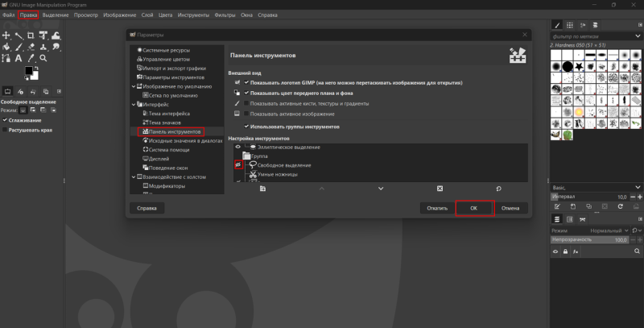The width and height of the screenshot is (644, 328).
Task: Confirm preferences with ОК
Action: tap(473, 208)
